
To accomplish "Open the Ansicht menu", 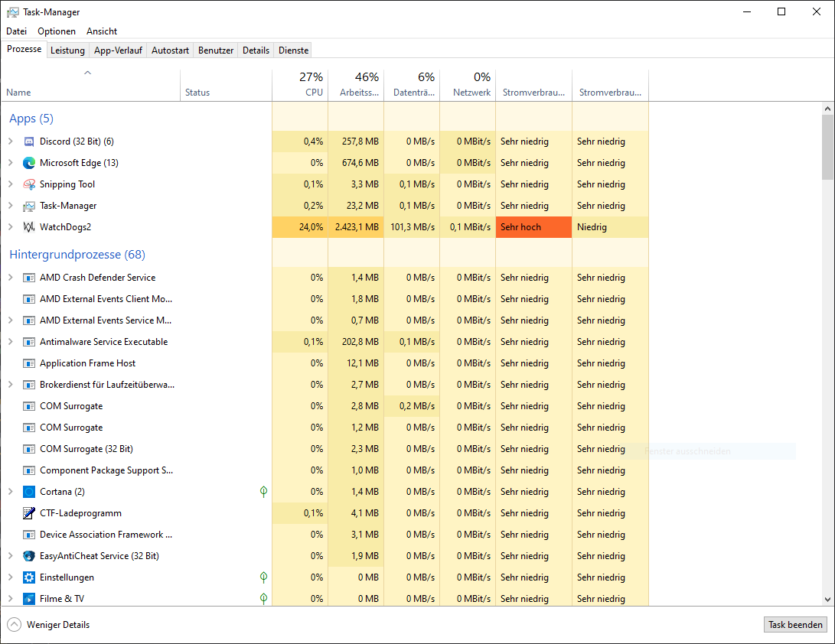I will click(102, 31).
